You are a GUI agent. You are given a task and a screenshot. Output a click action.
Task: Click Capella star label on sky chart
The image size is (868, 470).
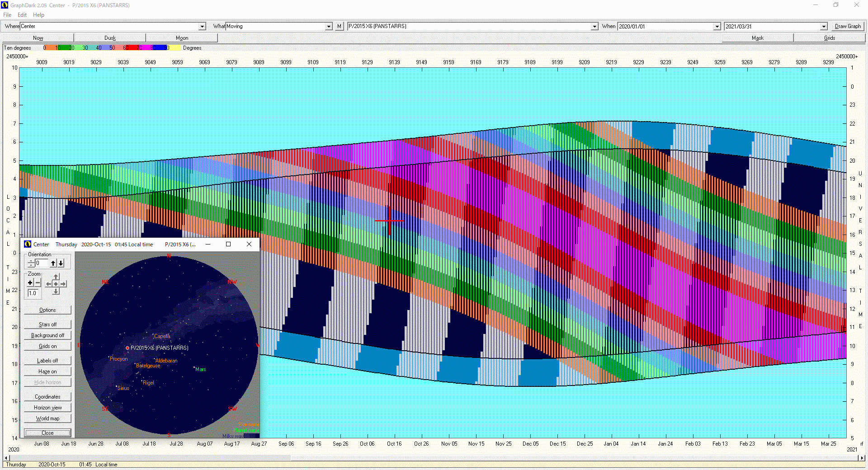pos(162,336)
